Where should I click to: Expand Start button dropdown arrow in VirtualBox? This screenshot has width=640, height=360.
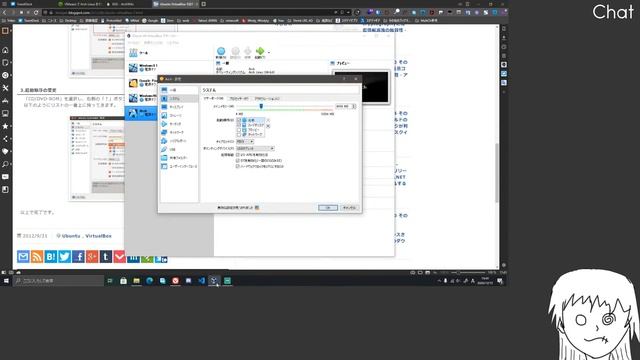(x=269, y=52)
